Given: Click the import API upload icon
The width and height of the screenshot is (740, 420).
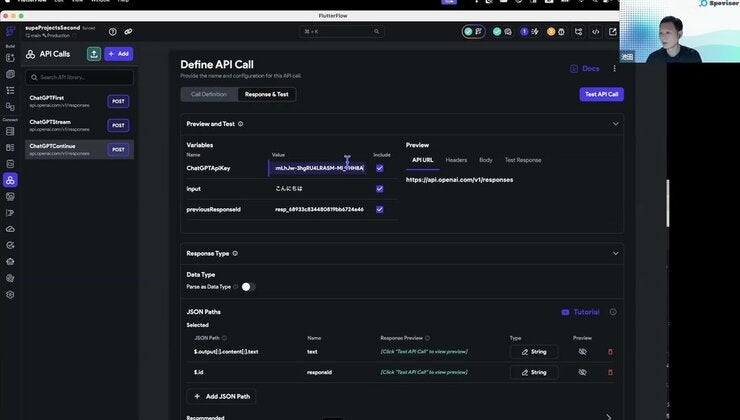Looking at the screenshot, I should tap(94, 54).
